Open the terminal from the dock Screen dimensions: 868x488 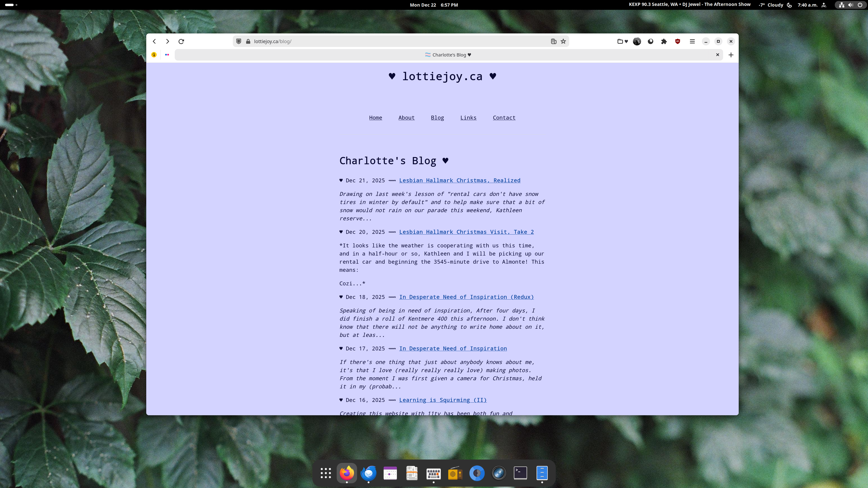click(x=520, y=473)
